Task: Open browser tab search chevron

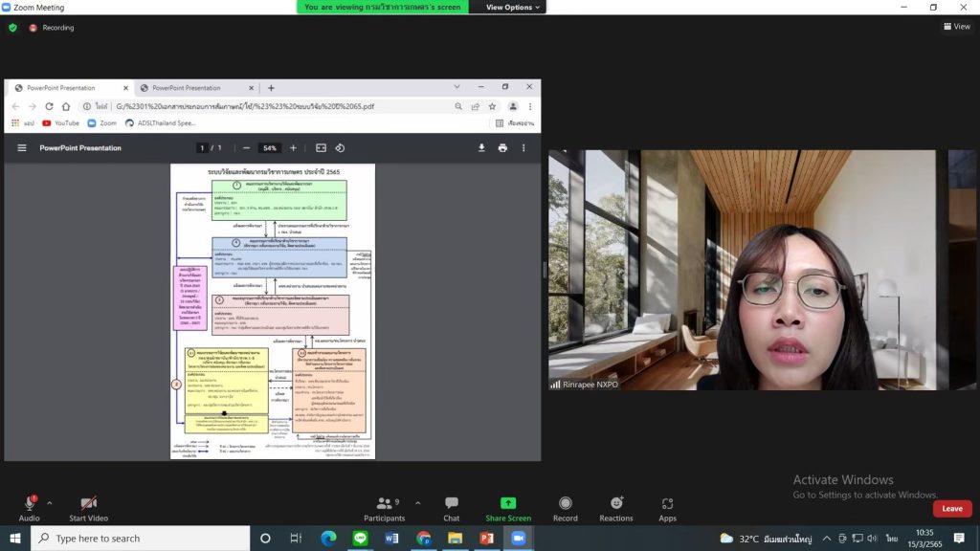Action: pos(457,87)
